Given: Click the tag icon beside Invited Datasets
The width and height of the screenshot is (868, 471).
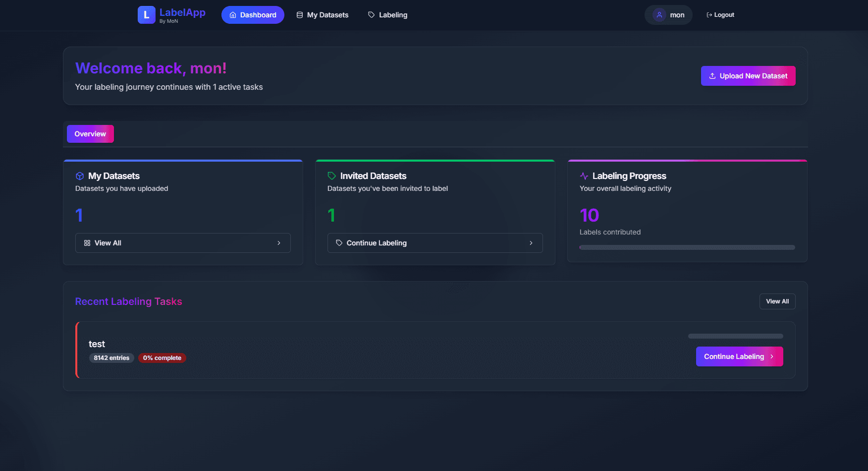Looking at the screenshot, I should coord(332,176).
